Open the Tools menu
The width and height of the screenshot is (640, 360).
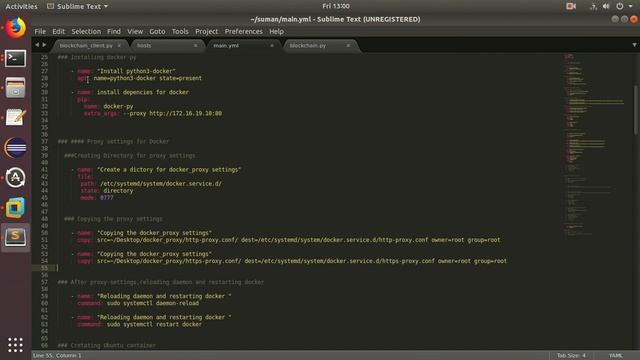click(180, 31)
